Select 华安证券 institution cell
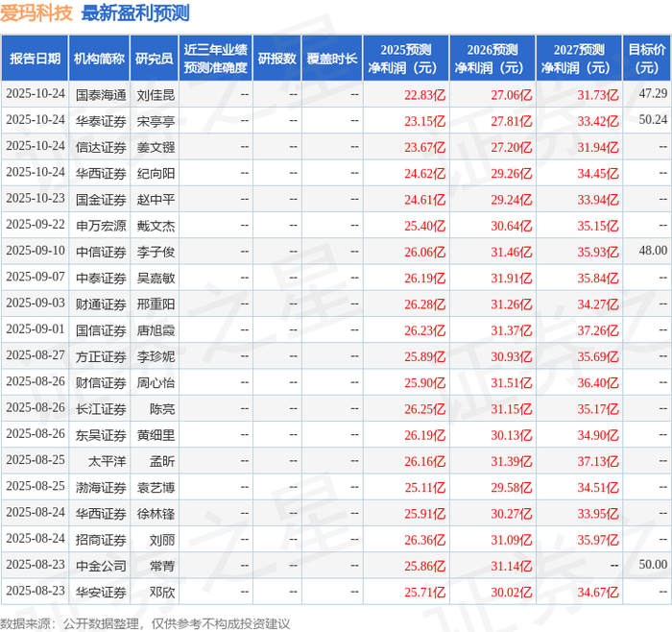 (x=101, y=592)
